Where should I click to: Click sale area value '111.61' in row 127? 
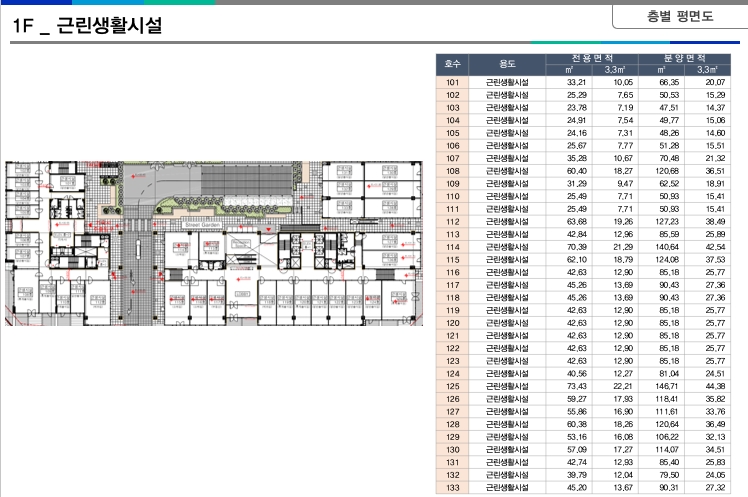[x=667, y=412]
